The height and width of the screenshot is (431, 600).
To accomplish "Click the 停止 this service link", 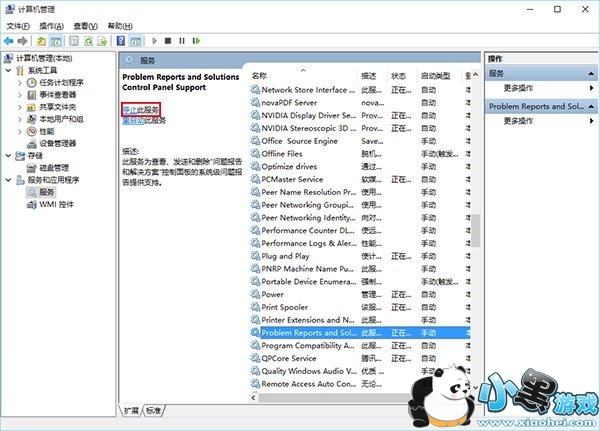I will [140, 108].
